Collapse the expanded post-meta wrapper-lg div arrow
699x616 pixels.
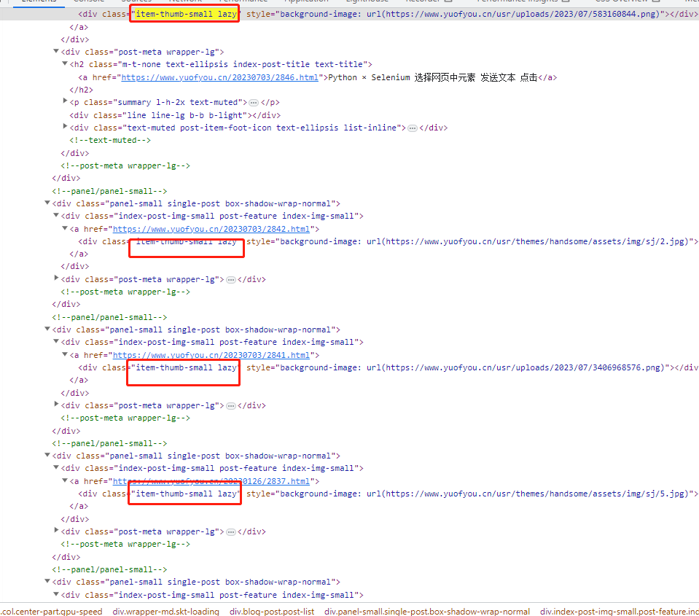point(56,52)
